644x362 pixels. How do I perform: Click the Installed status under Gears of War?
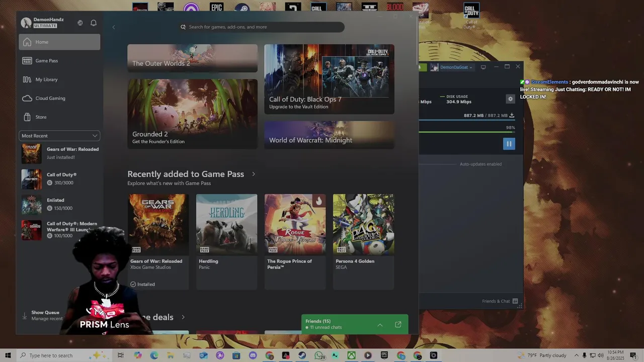143,285
